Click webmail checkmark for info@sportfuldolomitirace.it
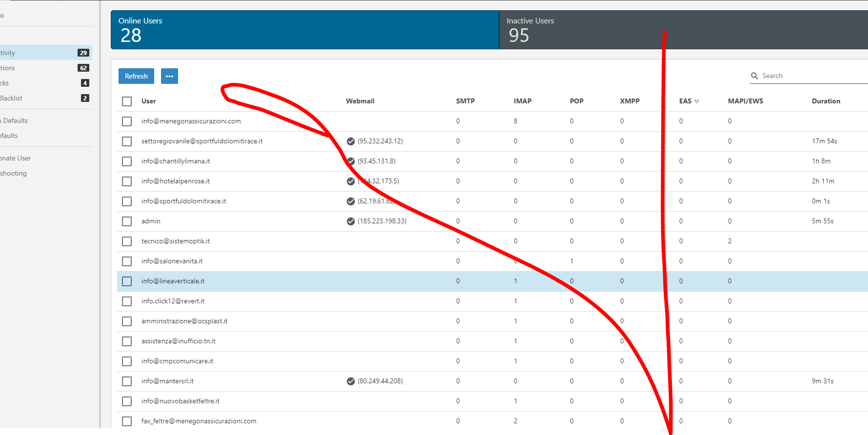Screen dimensions: 868x435 click(x=350, y=201)
